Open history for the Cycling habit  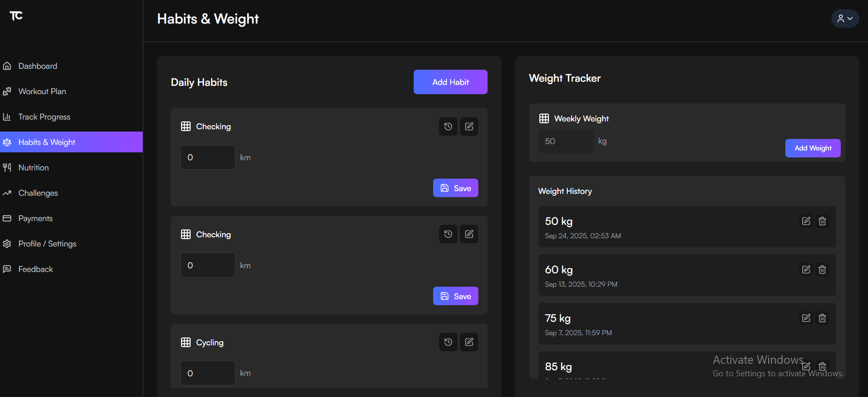(x=448, y=342)
